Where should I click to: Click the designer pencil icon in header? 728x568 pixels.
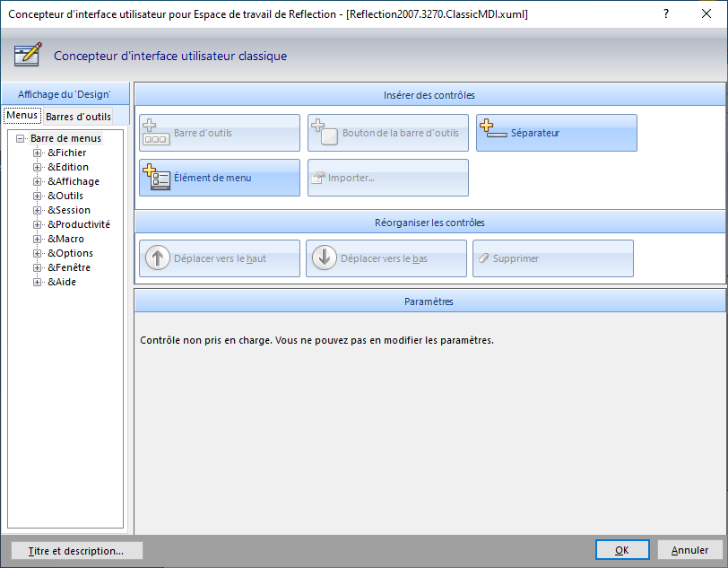point(28,55)
